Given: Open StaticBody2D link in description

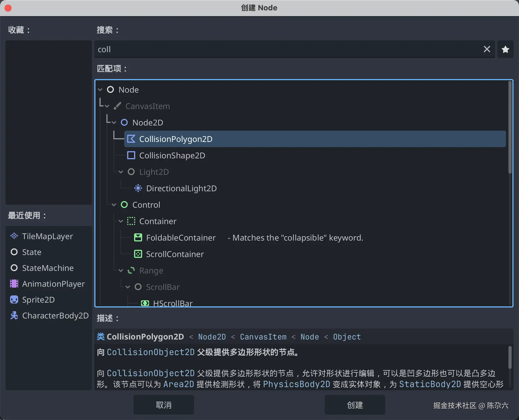Looking at the screenshot, I should [430, 384].
